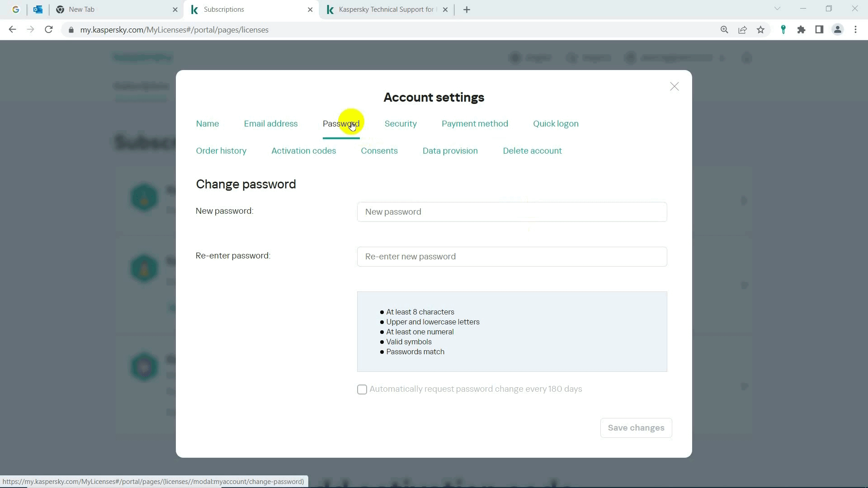Open Kaspersky Password Manager extension
Image resolution: width=868 pixels, height=488 pixels.
click(783, 30)
